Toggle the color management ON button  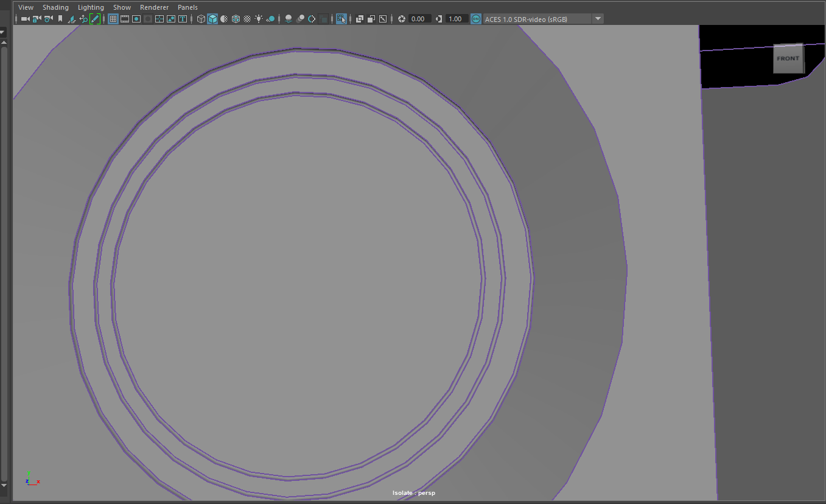(476, 19)
